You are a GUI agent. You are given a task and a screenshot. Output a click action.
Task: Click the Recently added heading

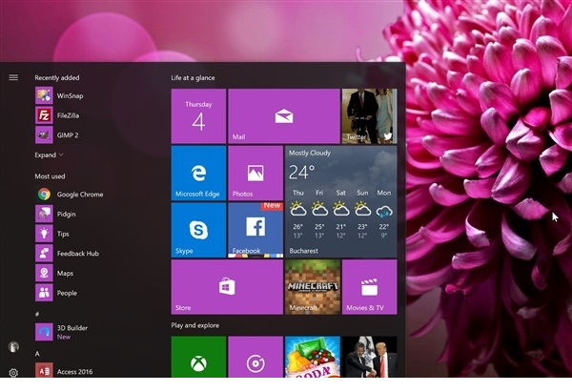point(57,78)
